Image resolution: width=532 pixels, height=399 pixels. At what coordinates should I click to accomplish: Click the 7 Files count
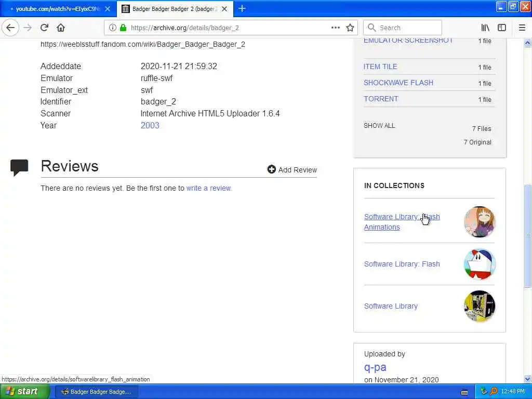(482, 129)
